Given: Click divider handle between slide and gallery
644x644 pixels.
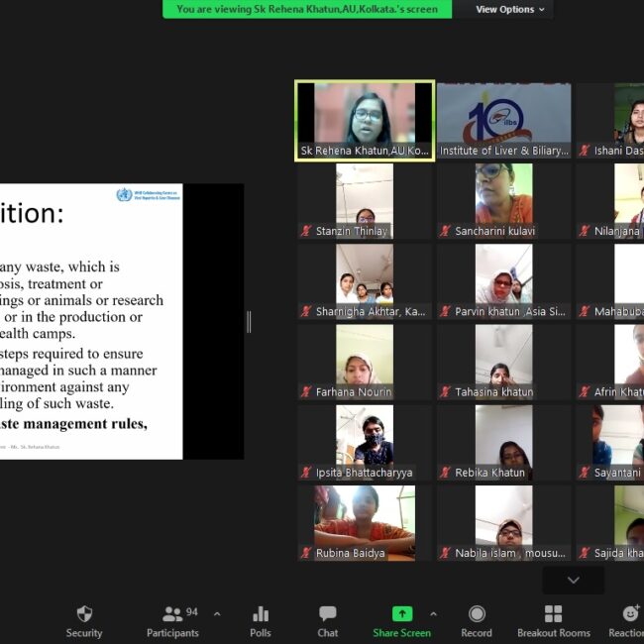Looking at the screenshot, I should coord(249,321).
